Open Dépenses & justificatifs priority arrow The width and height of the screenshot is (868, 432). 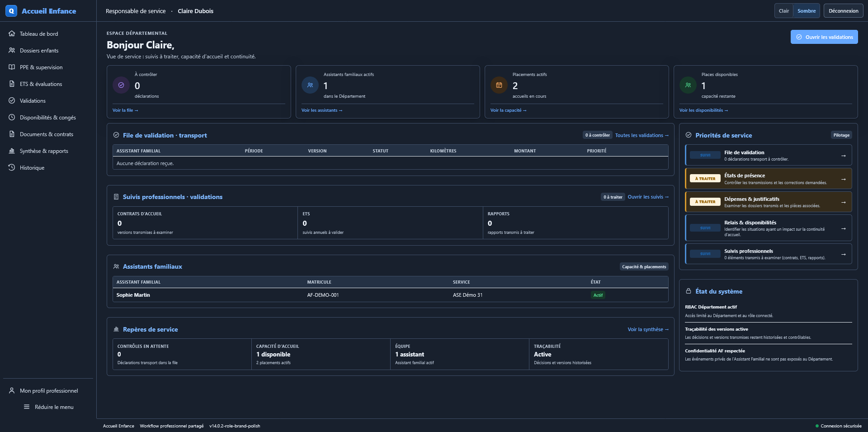843,202
